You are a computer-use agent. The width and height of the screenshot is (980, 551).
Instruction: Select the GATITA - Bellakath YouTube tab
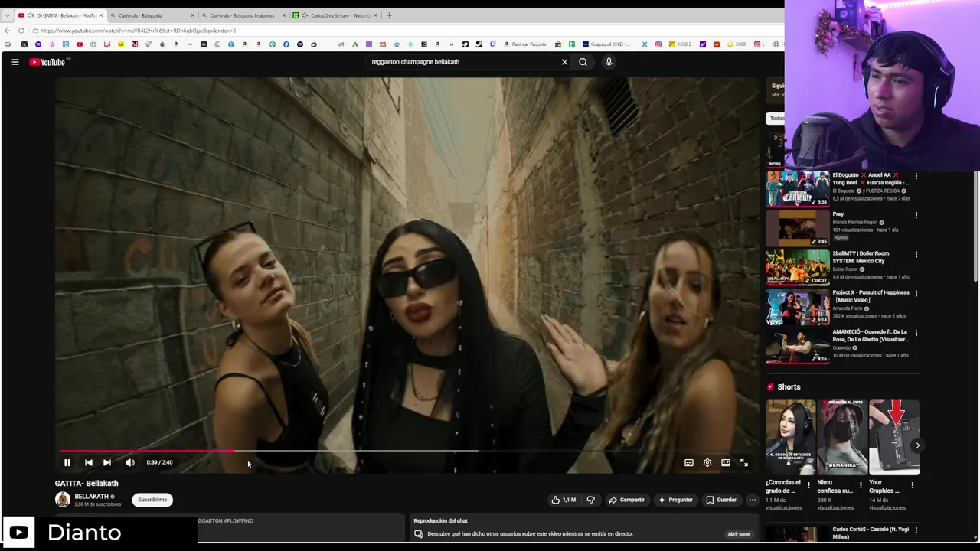(x=60, y=15)
